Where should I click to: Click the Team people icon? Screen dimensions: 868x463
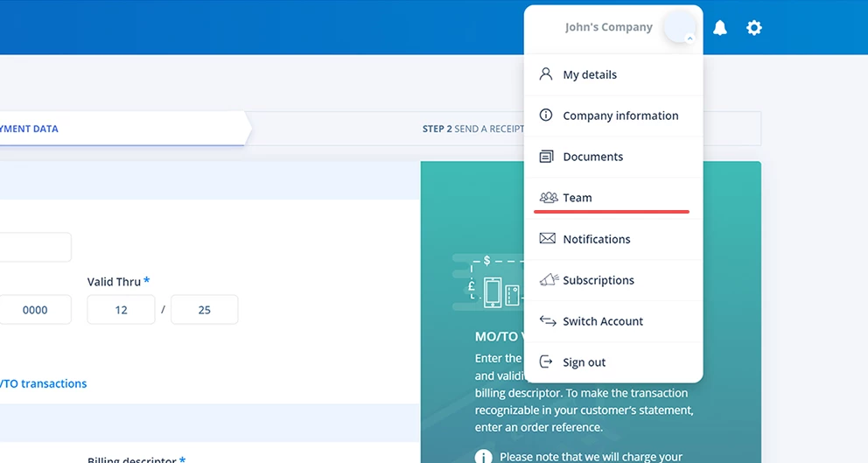(548, 198)
